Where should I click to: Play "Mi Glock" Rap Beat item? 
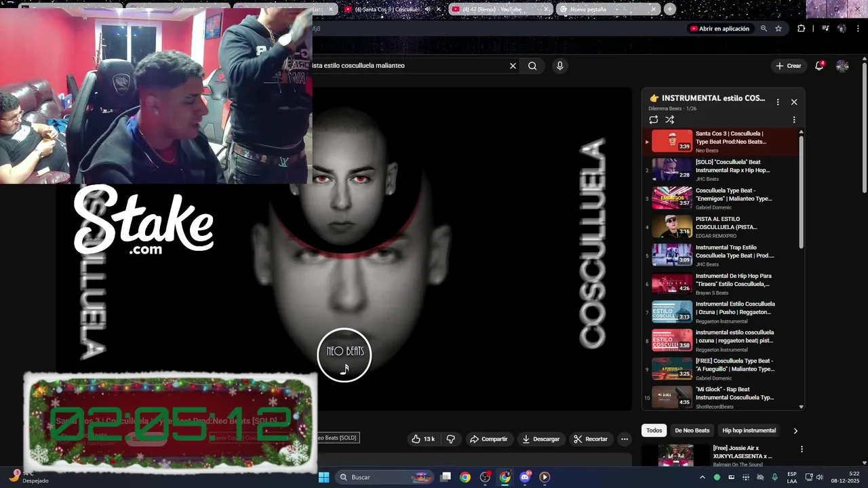point(722,397)
